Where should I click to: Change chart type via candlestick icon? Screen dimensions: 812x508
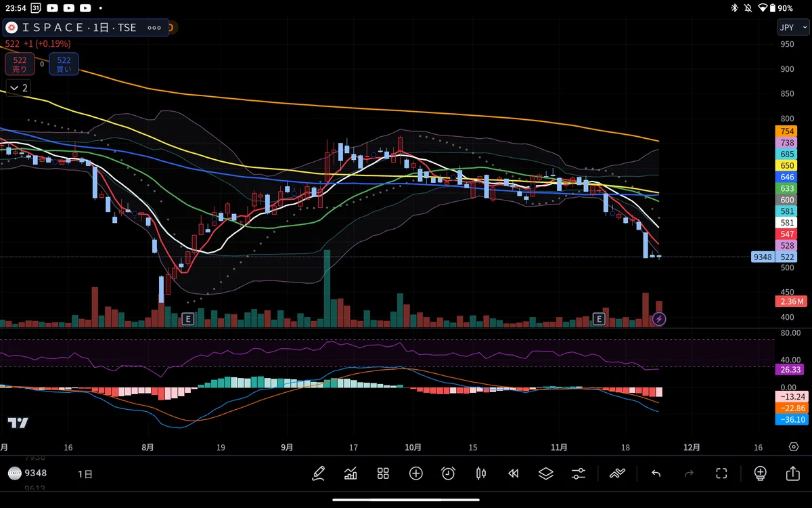point(481,473)
